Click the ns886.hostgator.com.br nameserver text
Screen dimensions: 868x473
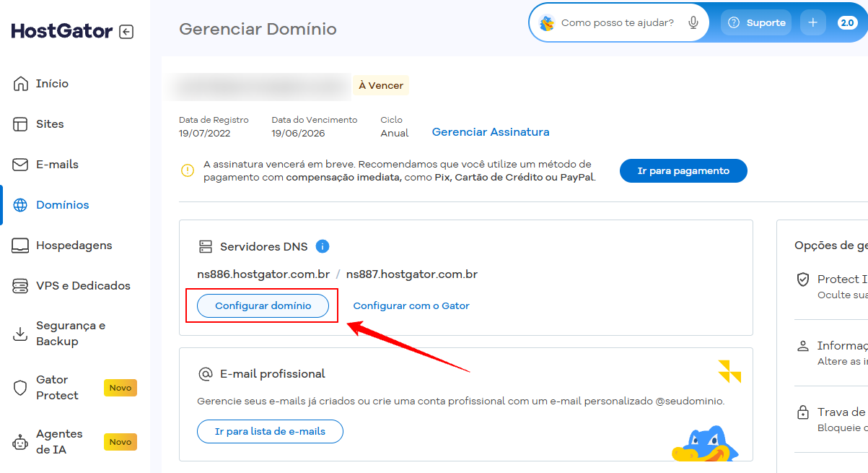263,274
